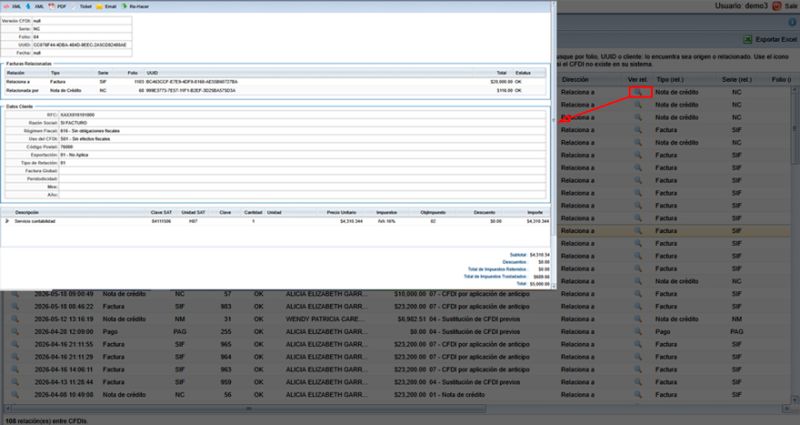The height and width of the screenshot is (425, 800).
Task: View detail of Factura SIF folio 983
Action: point(15,307)
